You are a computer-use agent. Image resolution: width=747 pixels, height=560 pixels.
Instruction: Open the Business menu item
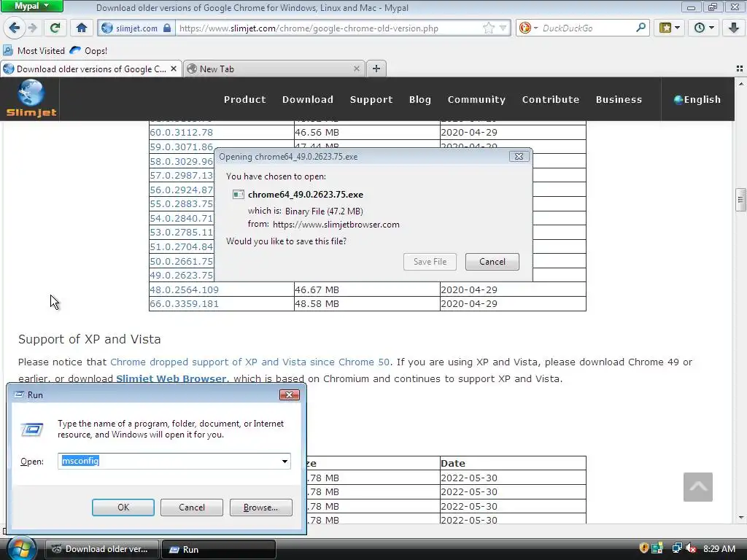[x=619, y=99]
